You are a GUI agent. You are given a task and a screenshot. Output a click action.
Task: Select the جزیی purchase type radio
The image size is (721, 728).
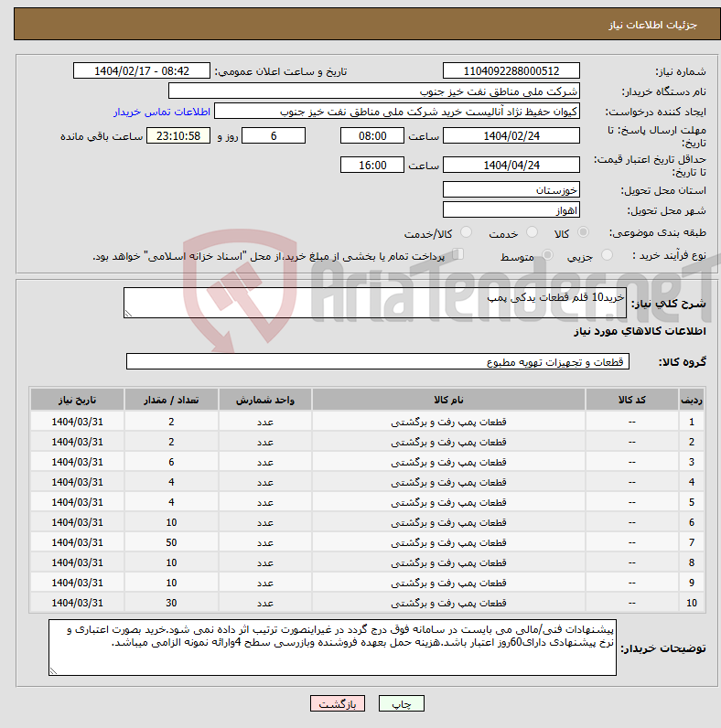(x=607, y=255)
